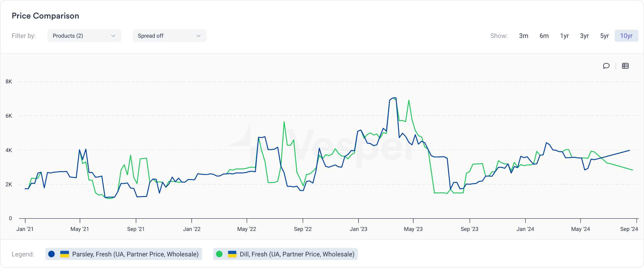Toggle the Parsley, Fresh legend series
Image resolution: width=644 pixels, height=268 pixels.
(124, 254)
